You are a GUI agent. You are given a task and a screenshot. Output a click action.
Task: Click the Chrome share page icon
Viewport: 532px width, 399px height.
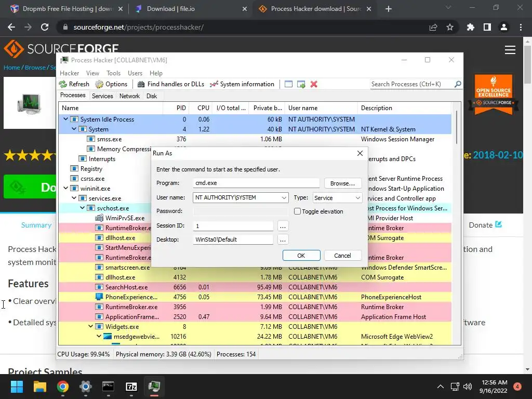point(433,27)
